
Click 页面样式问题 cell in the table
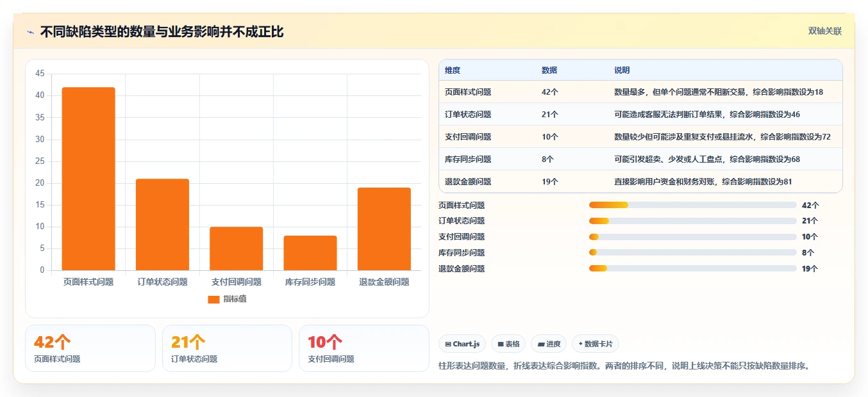(x=468, y=92)
